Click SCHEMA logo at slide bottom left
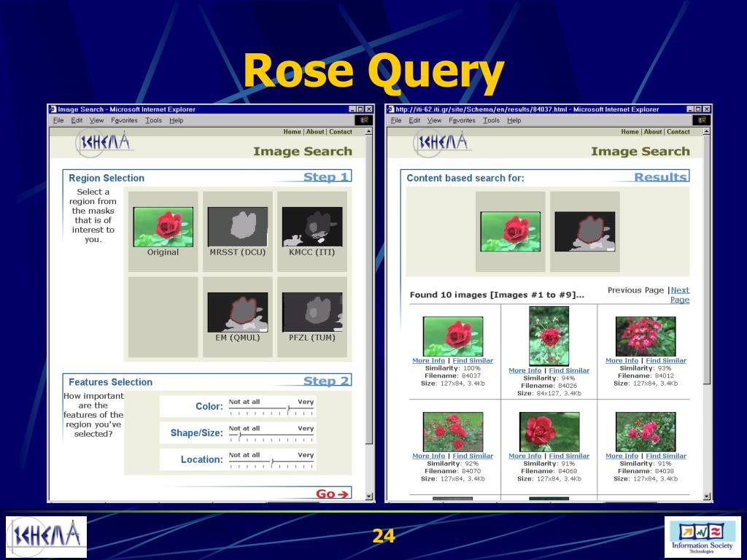747x560 pixels. (x=46, y=537)
